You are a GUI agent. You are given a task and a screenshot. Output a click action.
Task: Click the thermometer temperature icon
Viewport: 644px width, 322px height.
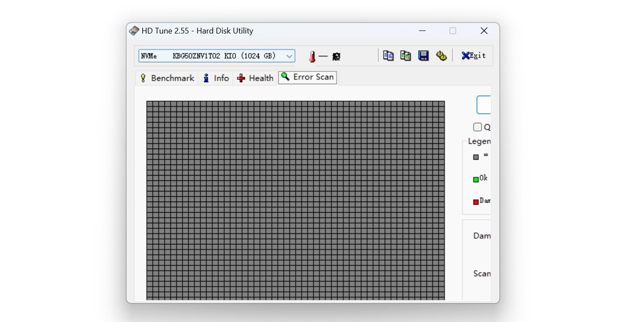tap(312, 56)
